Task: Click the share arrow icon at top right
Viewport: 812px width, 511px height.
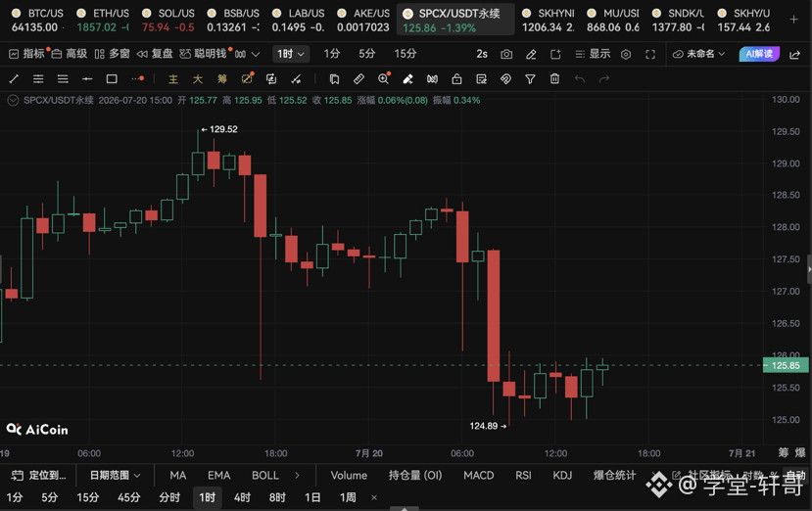Action: tap(795, 54)
